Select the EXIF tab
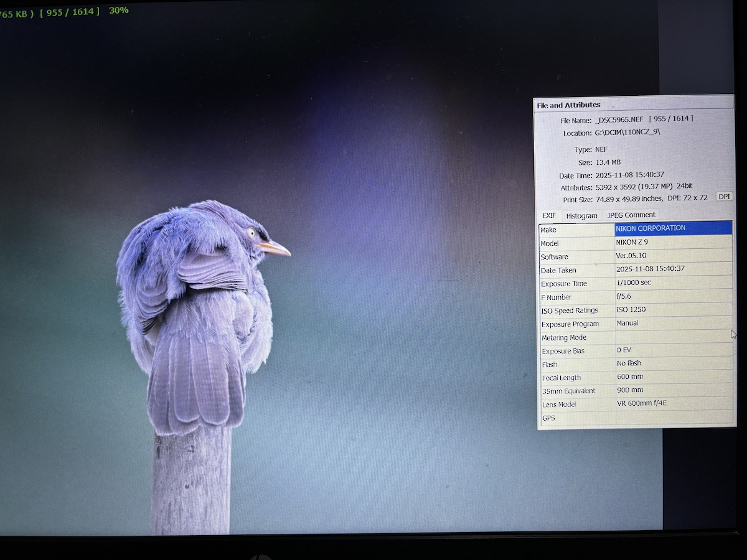747x560 pixels. tap(548, 215)
